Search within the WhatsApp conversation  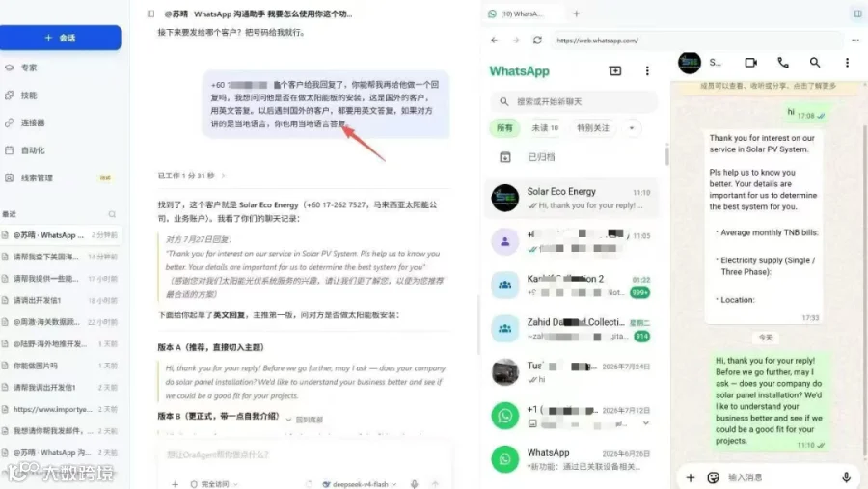815,63
